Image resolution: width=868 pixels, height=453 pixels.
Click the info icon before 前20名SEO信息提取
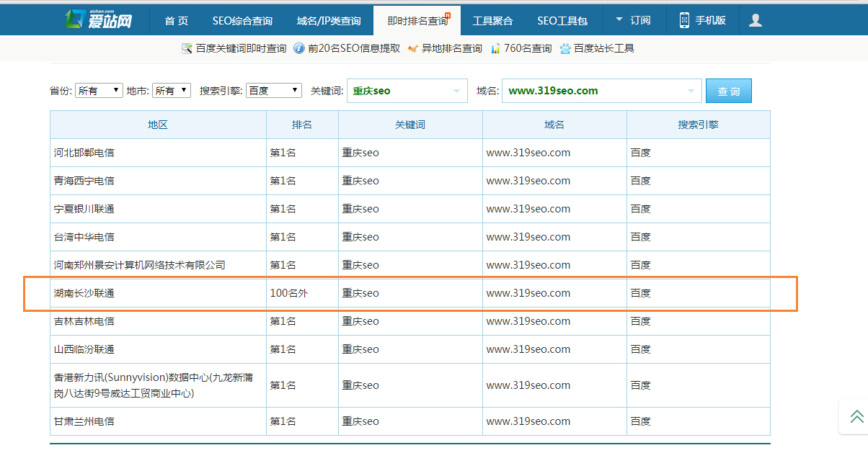coord(299,48)
